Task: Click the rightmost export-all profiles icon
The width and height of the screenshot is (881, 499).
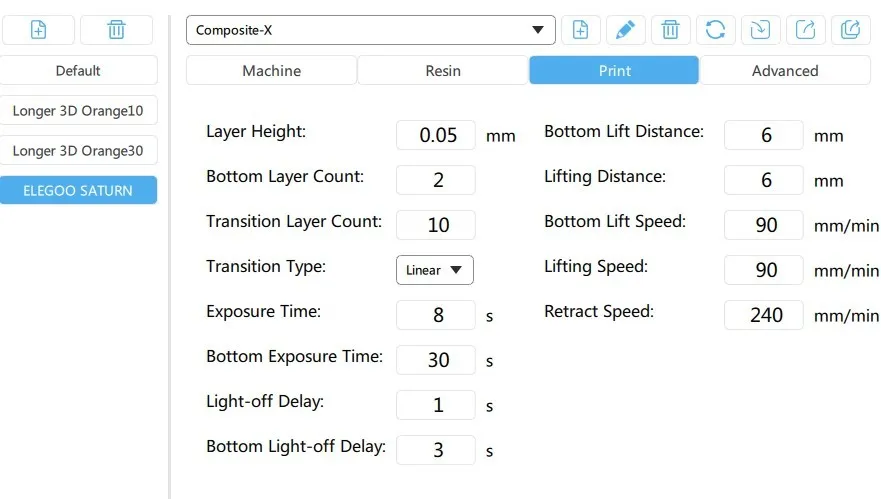Action: click(x=850, y=30)
